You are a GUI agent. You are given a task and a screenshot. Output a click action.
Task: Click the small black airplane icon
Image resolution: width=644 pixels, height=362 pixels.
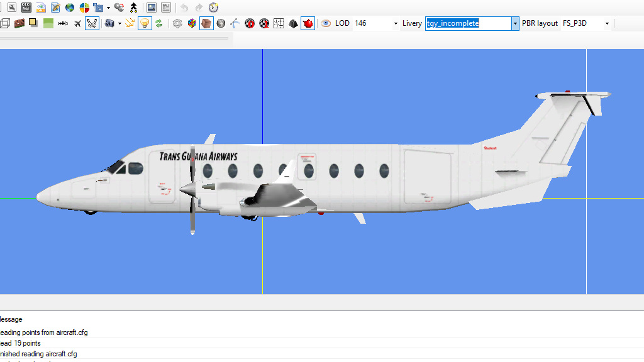pos(77,23)
